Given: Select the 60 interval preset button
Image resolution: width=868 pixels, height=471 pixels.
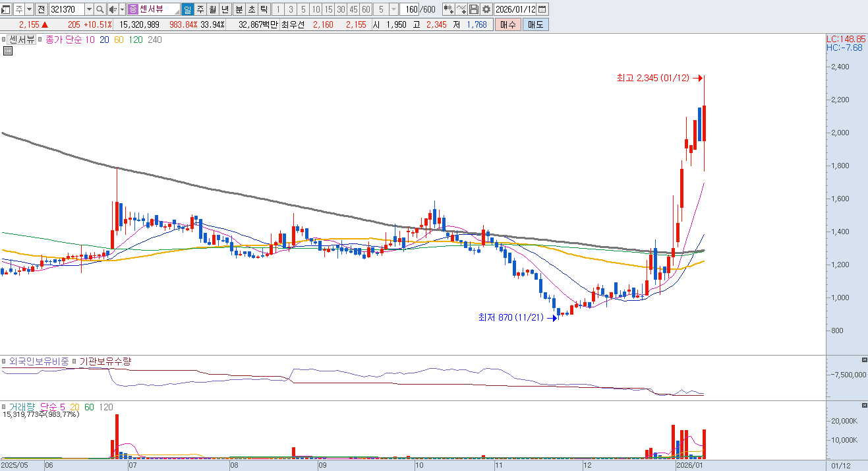Looking at the screenshot, I should coord(365,9).
